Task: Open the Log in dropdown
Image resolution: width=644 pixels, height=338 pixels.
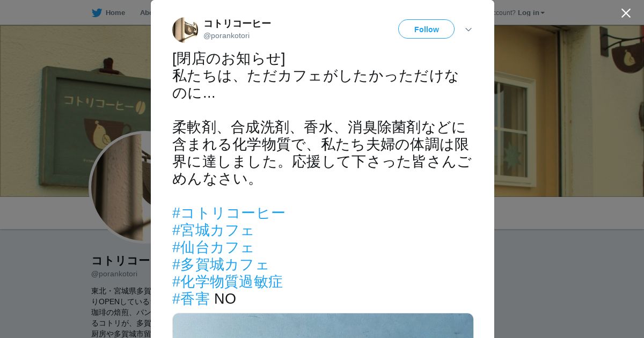Action: click(531, 13)
